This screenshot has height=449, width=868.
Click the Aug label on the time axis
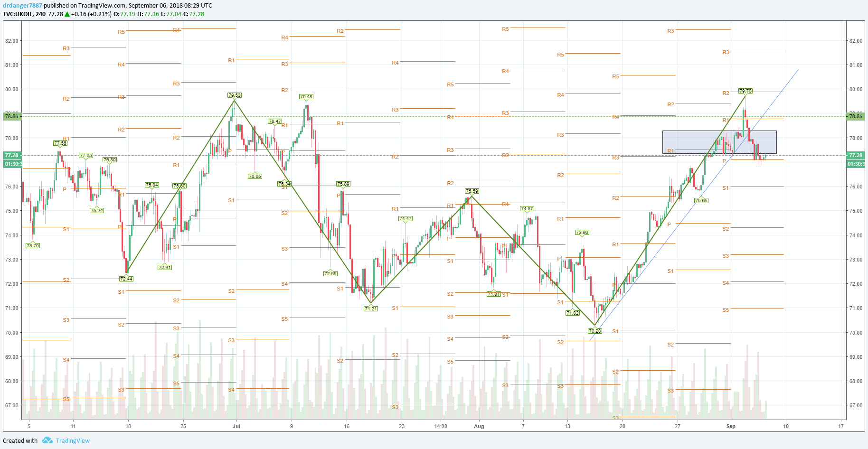(x=479, y=426)
